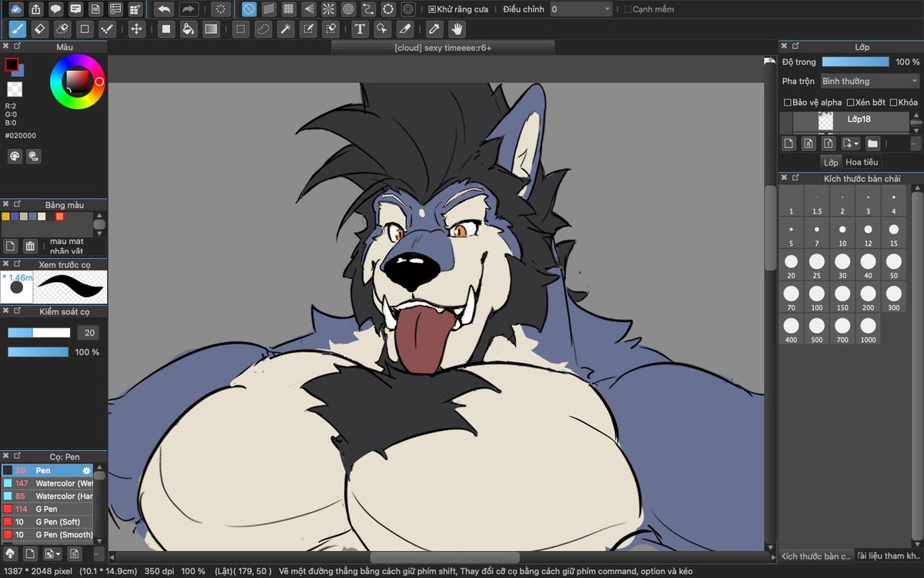Click the trash icon in palette panel

pyautogui.click(x=30, y=247)
